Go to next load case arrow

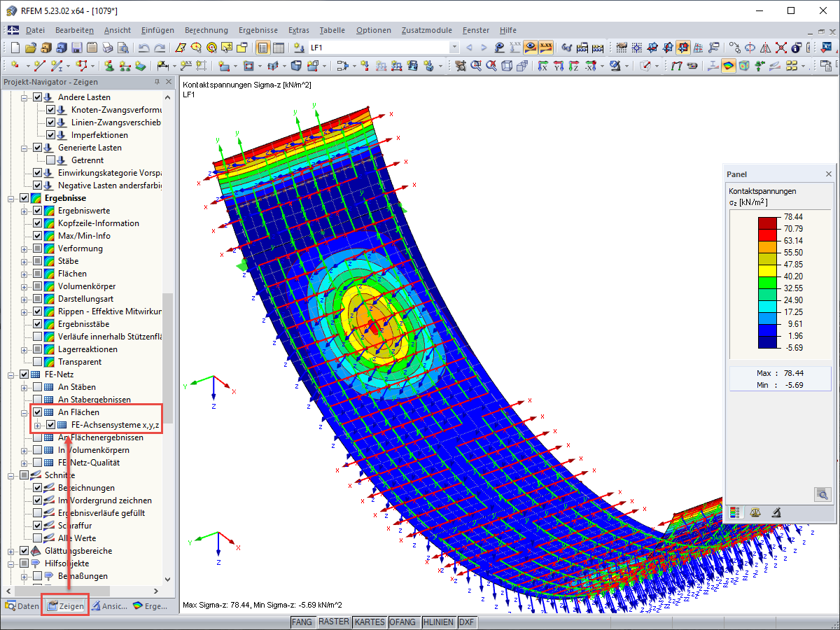(484, 48)
